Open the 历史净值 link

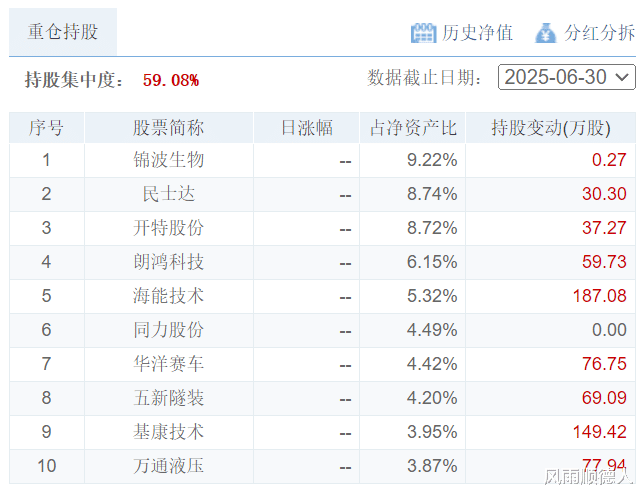pos(477,33)
